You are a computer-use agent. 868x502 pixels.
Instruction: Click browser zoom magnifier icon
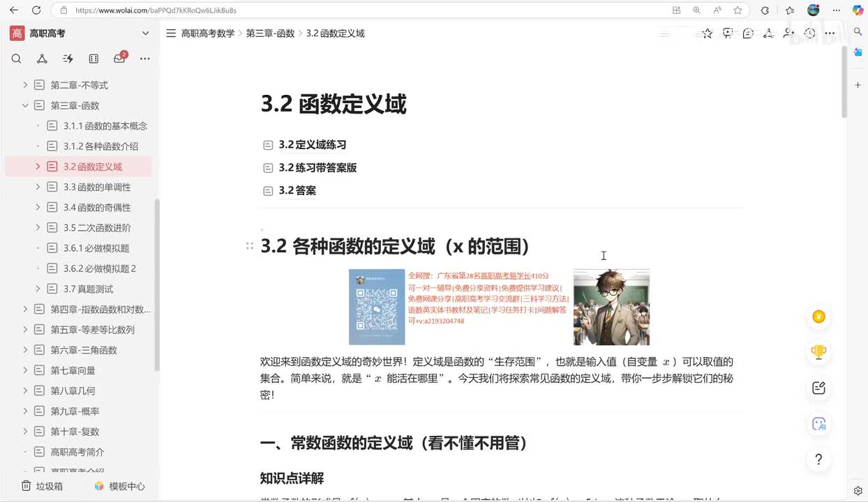click(x=696, y=10)
